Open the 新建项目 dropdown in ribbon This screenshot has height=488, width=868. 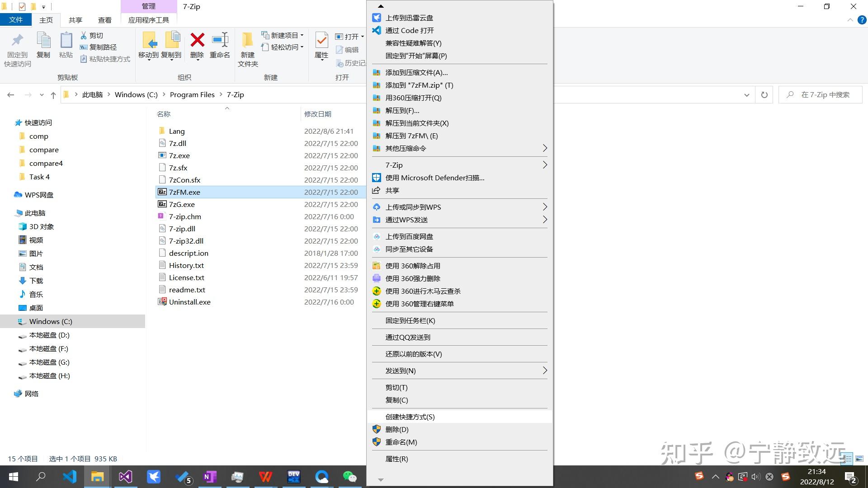tap(283, 35)
